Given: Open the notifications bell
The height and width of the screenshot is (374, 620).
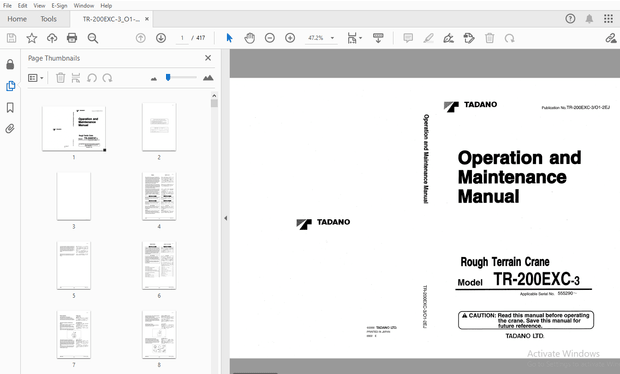Looking at the screenshot, I should coord(589,19).
